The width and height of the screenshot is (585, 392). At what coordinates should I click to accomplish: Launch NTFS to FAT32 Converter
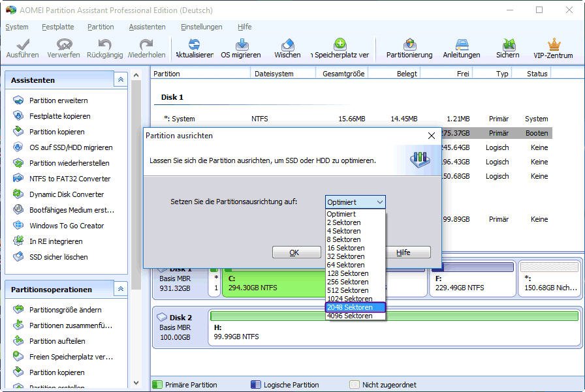click(x=70, y=179)
